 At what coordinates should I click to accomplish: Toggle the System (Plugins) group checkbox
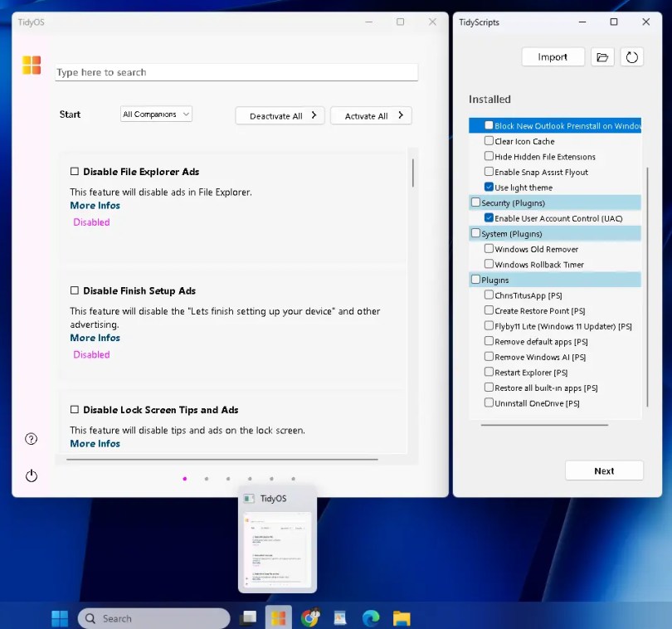[x=475, y=233]
